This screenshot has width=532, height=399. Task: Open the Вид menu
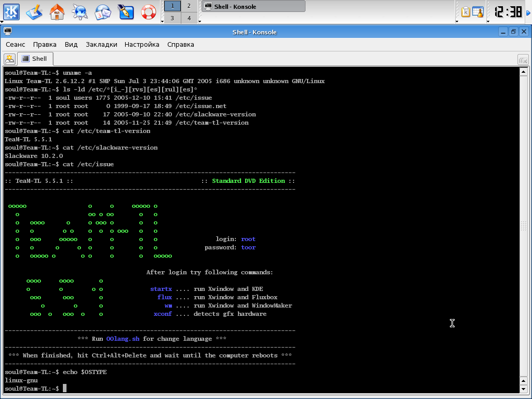click(x=71, y=45)
